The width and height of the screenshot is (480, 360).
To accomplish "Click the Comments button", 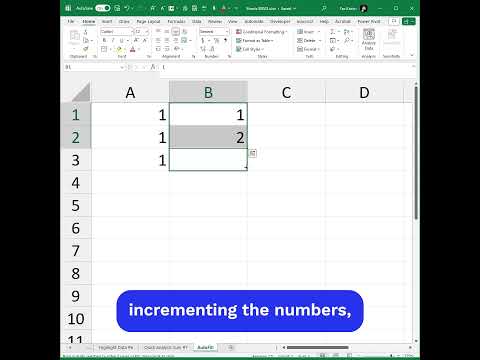I will [394, 21].
